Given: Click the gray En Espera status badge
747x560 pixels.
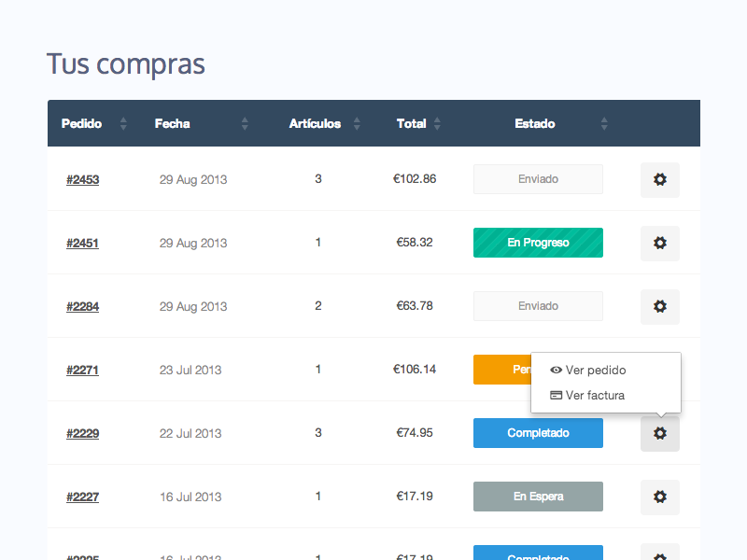Looking at the screenshot, I should 538,497.
